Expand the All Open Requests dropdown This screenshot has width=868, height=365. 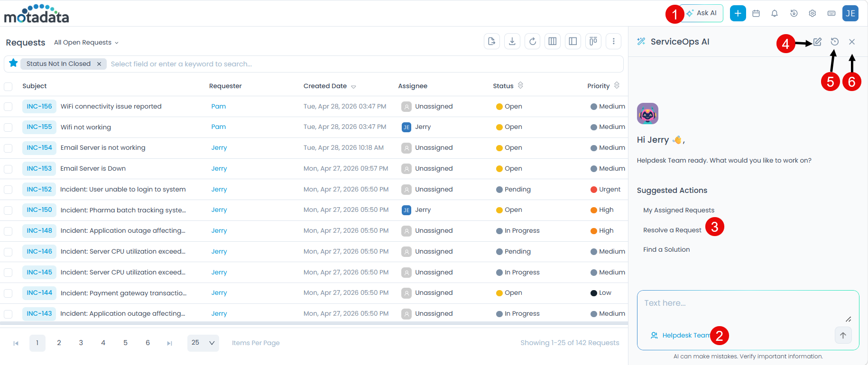(x=86, y=43)
